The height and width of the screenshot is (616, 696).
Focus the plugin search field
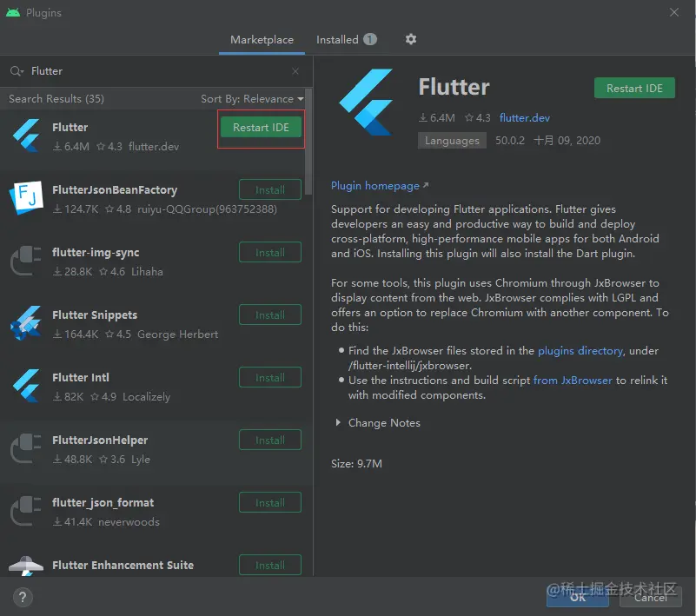pyautogui.click(x=156, y=71)
